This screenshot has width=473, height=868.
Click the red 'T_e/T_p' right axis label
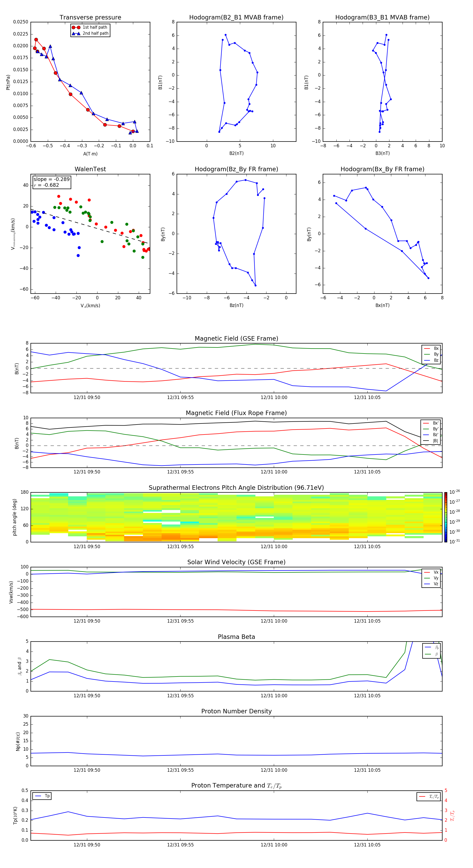click(453, 815)
